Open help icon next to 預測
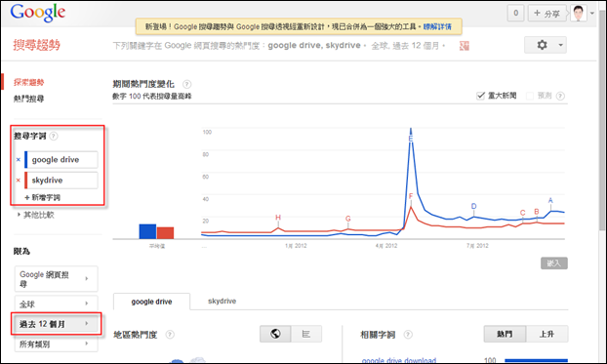This screenshot has height=364, width=607. pos(560,96)
